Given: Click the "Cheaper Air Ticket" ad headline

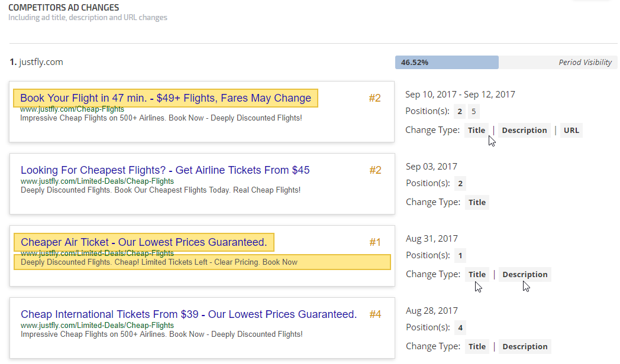Looking at the screenshot, I should tap(144, 242).
